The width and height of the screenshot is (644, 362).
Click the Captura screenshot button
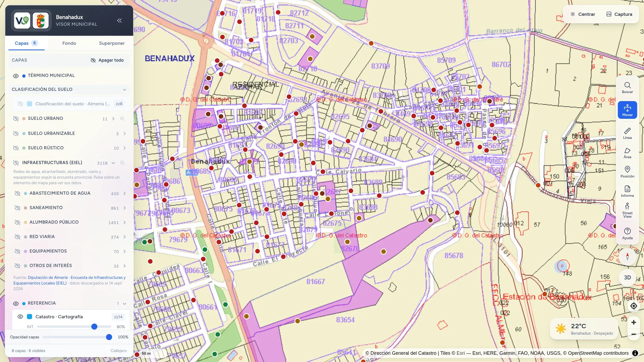coord(619,14)
